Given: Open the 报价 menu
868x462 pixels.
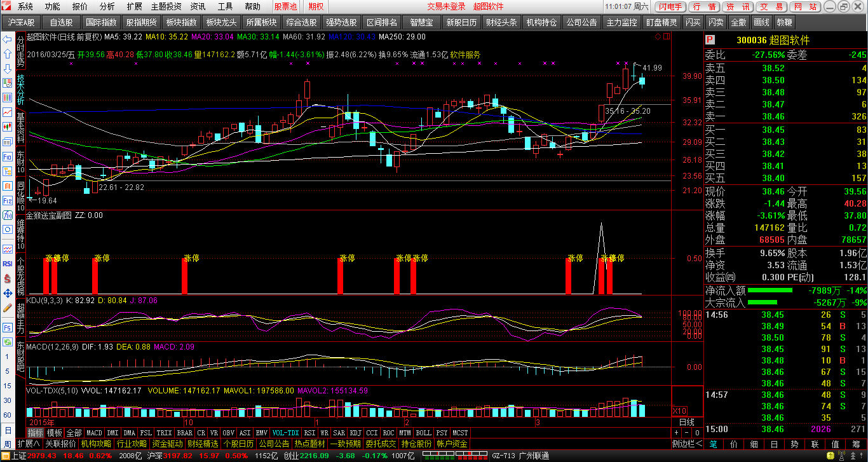Looking at the screenshot, I should coord(80,6).
